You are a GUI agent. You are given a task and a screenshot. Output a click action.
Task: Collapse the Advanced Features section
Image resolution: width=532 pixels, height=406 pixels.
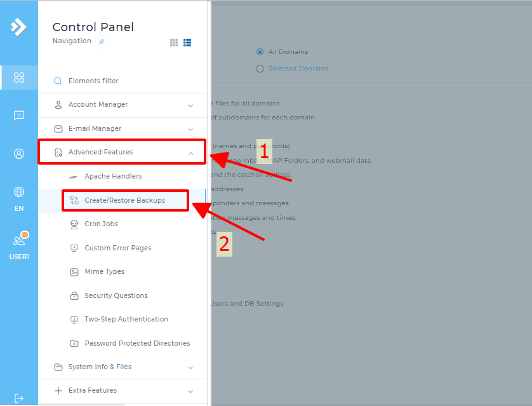point(123,152)
